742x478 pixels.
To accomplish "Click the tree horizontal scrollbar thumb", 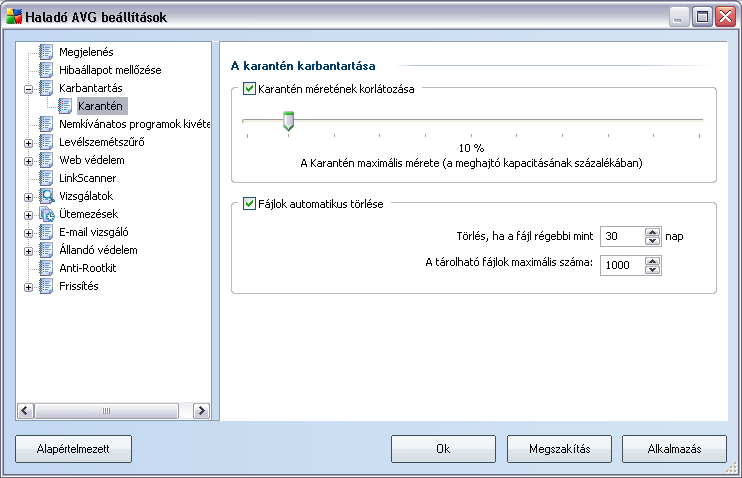I will [106, 410].
